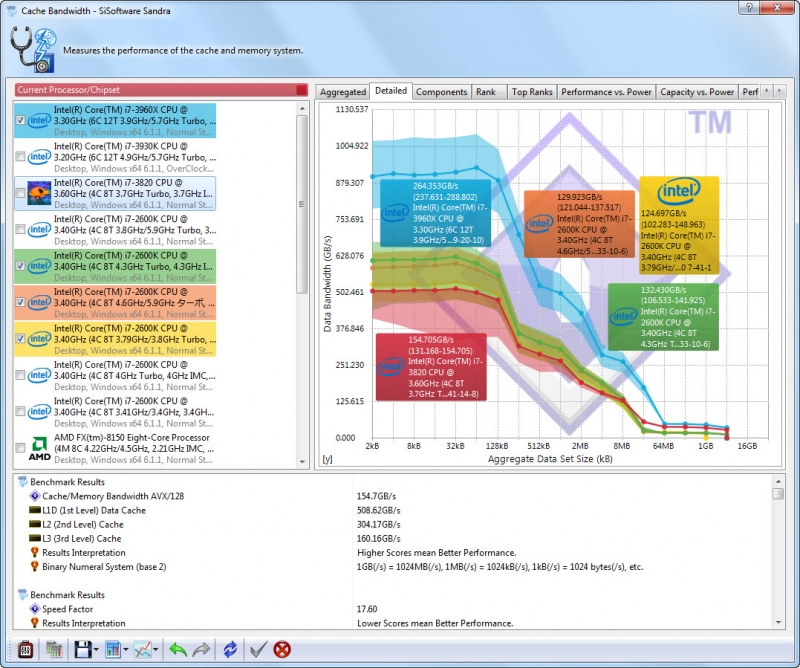
Task: Select the Performance vs. Power tab
Action: pos(606,92)
